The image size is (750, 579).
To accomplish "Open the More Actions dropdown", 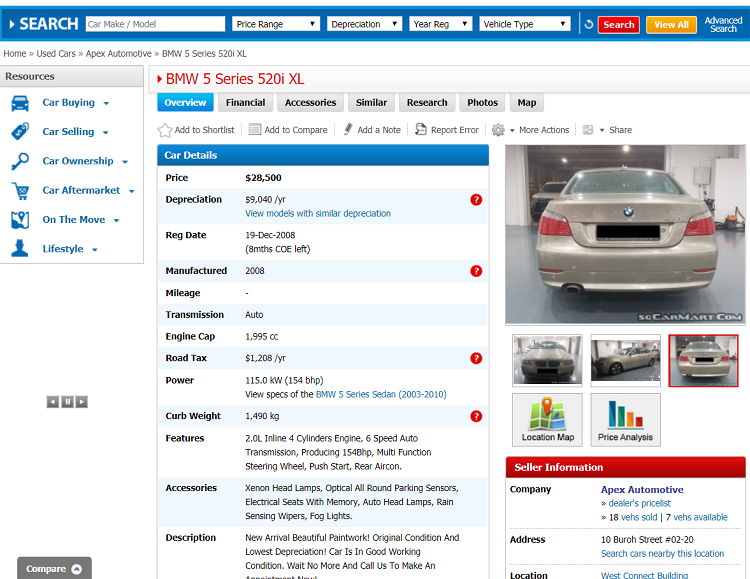I will [539, 130].
